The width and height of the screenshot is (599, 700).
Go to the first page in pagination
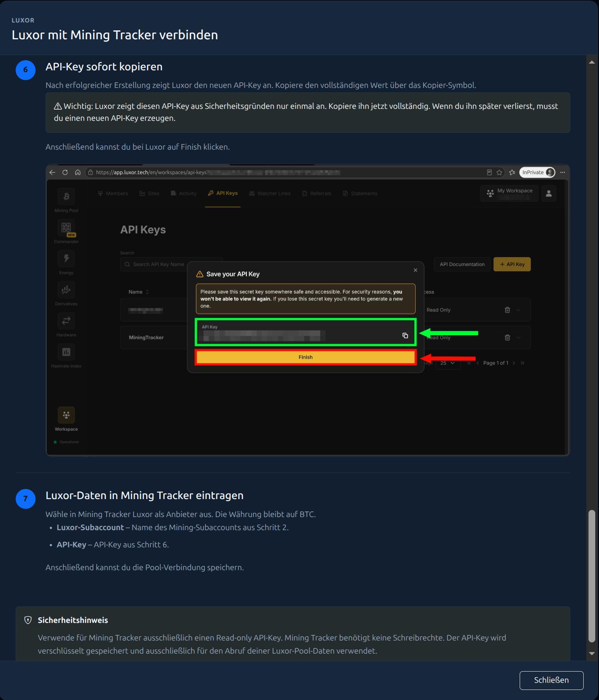(469, 363)
